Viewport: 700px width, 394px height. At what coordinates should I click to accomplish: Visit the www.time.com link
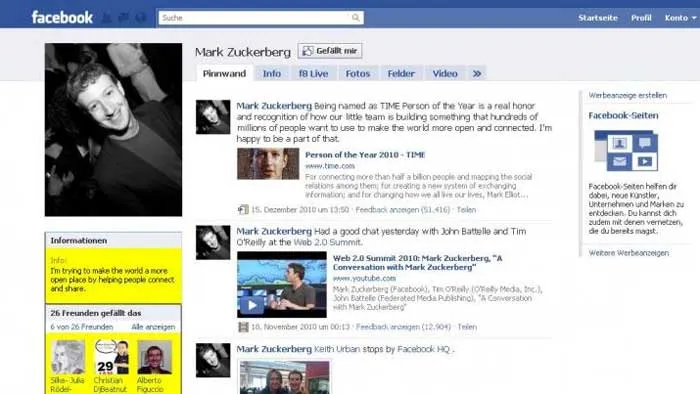click(x=329, y=166)
